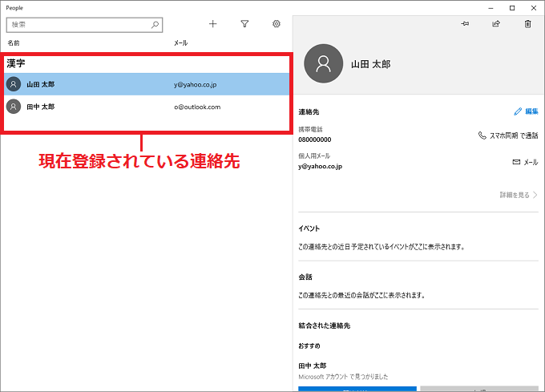Click phone number 080000000
The height and width of the screenshot is (392, 545).
click(315, 139)
